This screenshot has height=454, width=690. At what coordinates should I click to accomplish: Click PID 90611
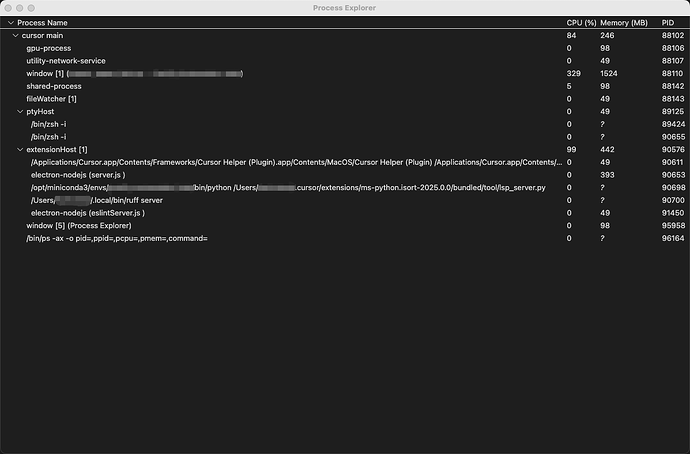point(672,162)
